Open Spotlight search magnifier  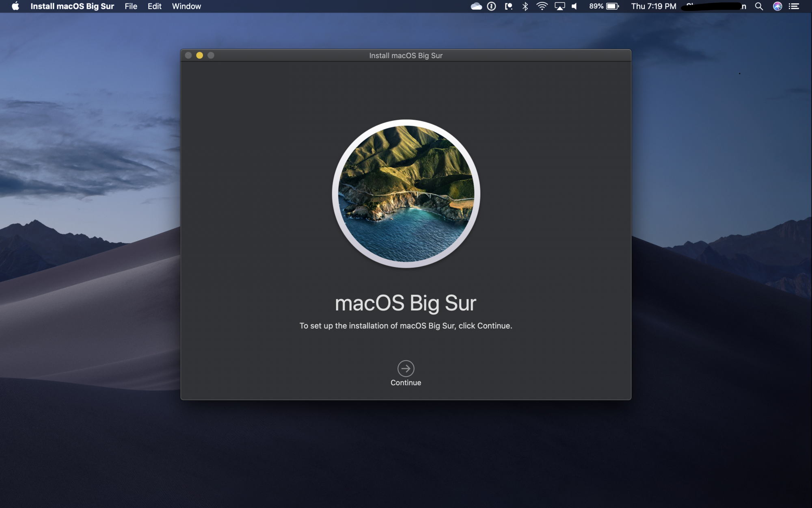click(x=758, y=6)
